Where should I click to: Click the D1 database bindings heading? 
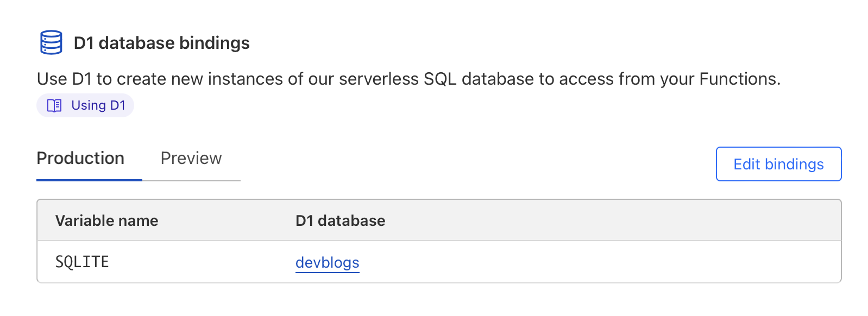tap(161, 43)
